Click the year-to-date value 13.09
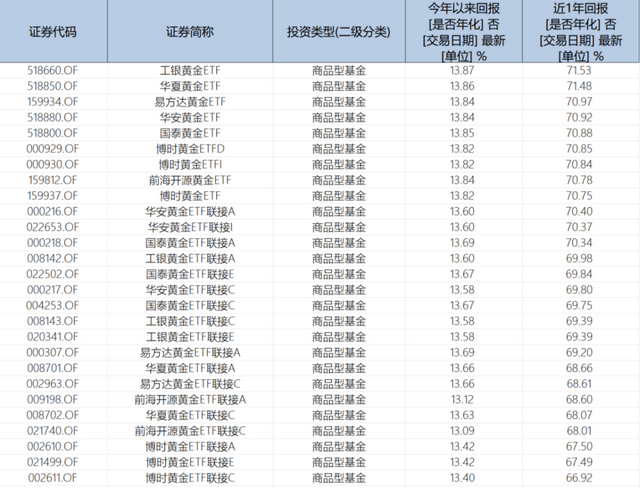The image size is (640, 488). 462,430
